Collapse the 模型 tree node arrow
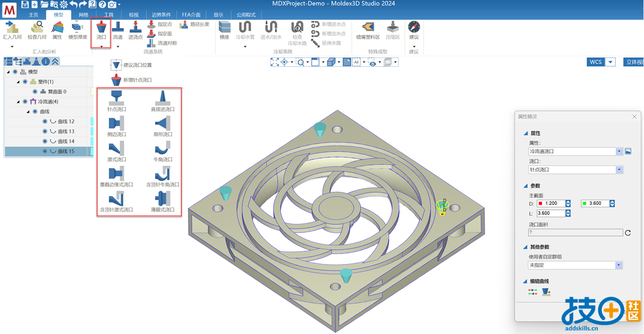644x334 pixels. pos(9,72)
